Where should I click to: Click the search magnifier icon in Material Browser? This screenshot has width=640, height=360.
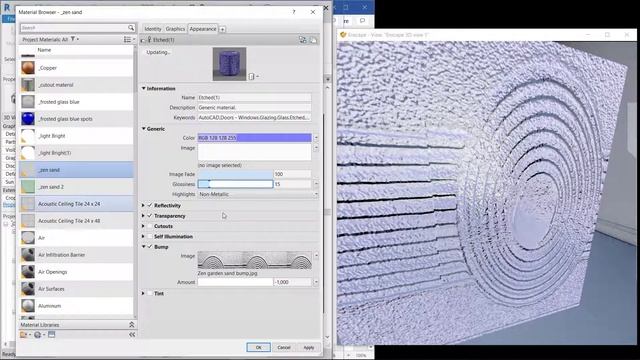[x=131, y=28]
